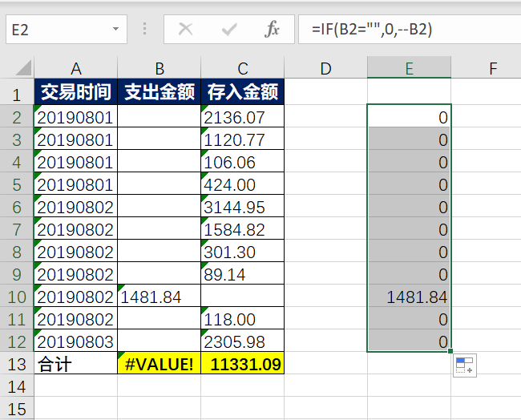Select the total cell 11331.09
The width and height of the screenshot is (521, 420).
pos(243,364)
